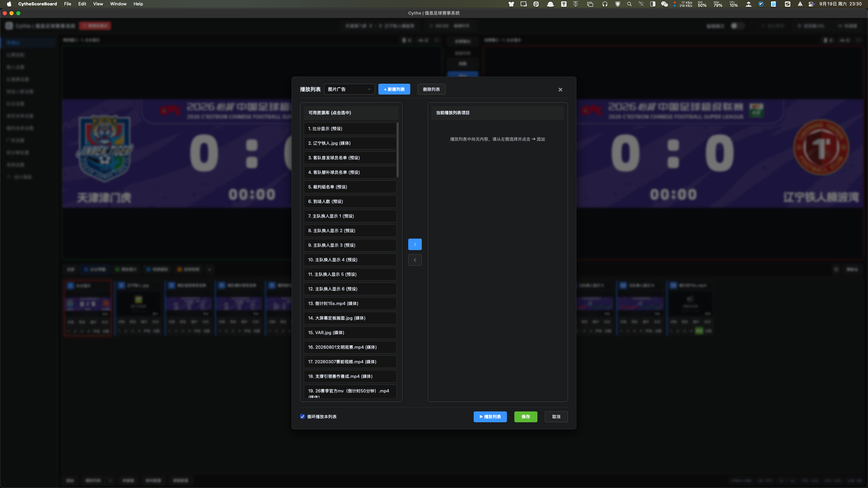
Task: Click the resource list vertical scrollbar
Action: point(397,150)
